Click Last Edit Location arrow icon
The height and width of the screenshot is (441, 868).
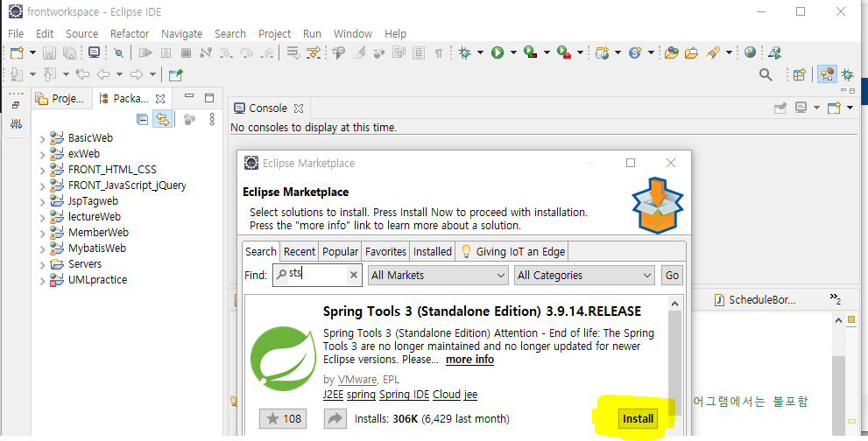click(83, 74)
